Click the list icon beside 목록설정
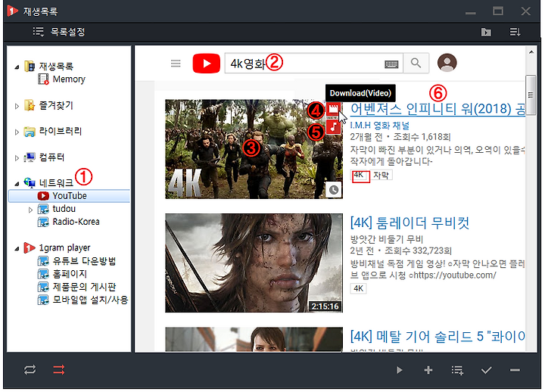The height and width of the screenshot is (392, 545). (39, 32)
